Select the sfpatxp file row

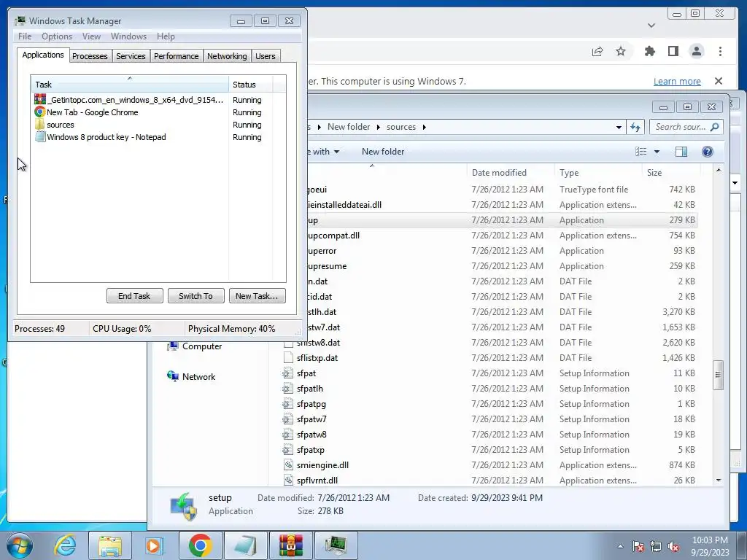coord(489,450)
